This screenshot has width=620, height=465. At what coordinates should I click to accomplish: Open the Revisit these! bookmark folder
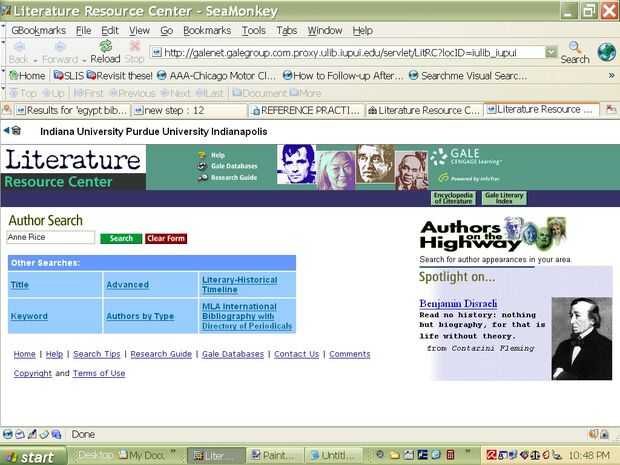tap(119, 76)
